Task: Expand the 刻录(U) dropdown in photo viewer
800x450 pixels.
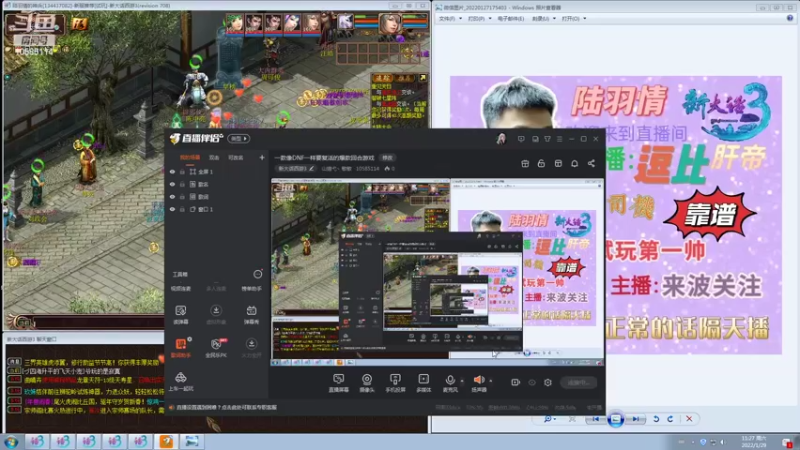Action: 544,18
